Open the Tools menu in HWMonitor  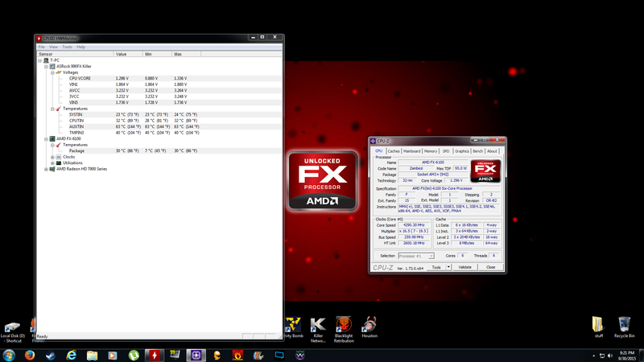67,47
